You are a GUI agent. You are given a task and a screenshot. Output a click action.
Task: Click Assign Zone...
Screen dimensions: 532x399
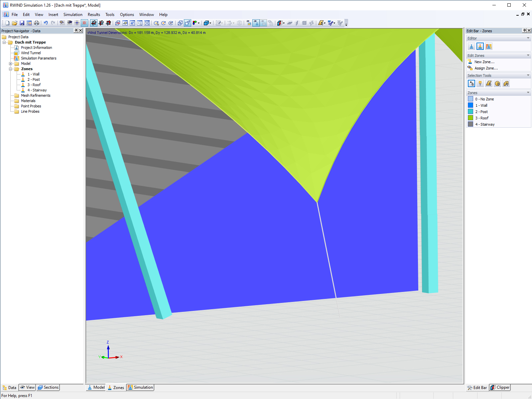[486, 68]
